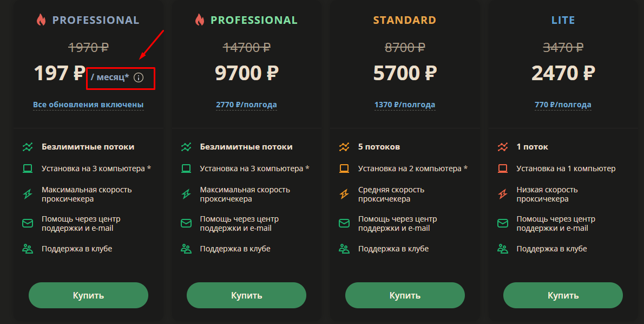Click envelope icon in the LITE plan
Screen dimensions: 644x324
tap(502, 223)
